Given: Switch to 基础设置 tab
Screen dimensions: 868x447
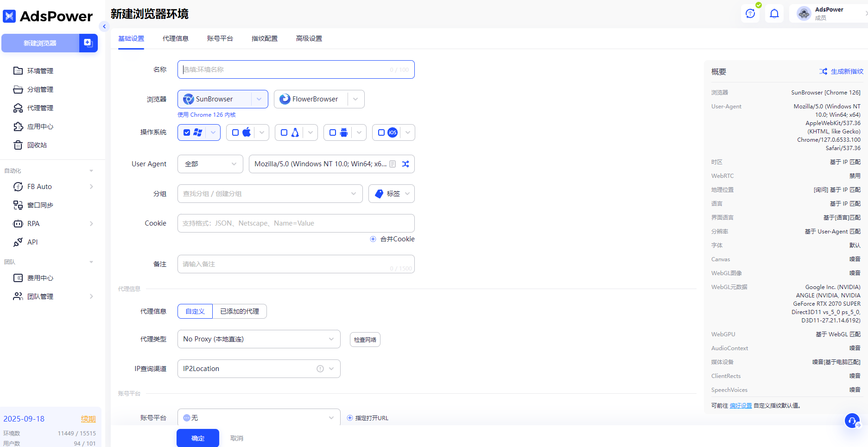Looking at the screenshot, I should tap(131, 38).
